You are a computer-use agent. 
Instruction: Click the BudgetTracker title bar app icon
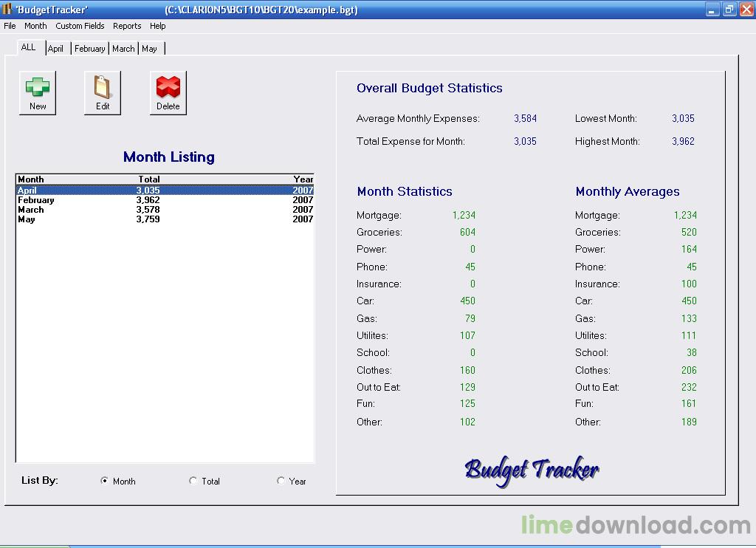[7, 10]
